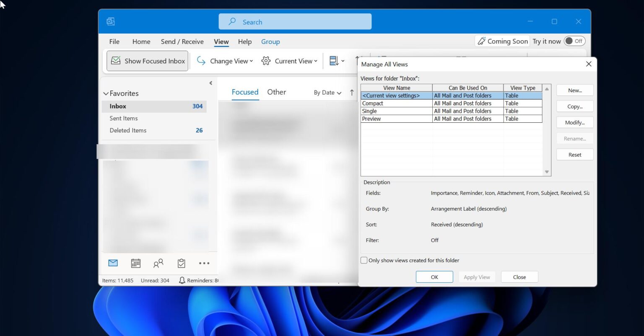Open the By Date sort dropdown
Viewport: 644px width, 336px height.
click(327, 92)
